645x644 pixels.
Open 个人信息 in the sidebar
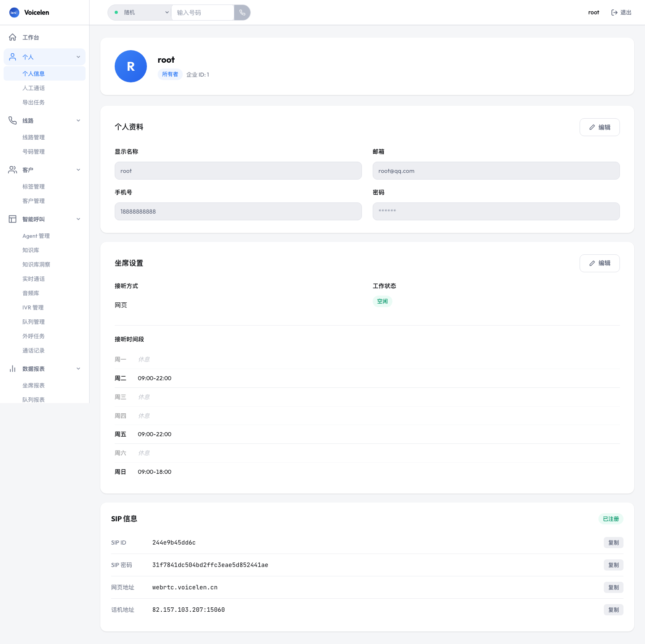(44, 73)
